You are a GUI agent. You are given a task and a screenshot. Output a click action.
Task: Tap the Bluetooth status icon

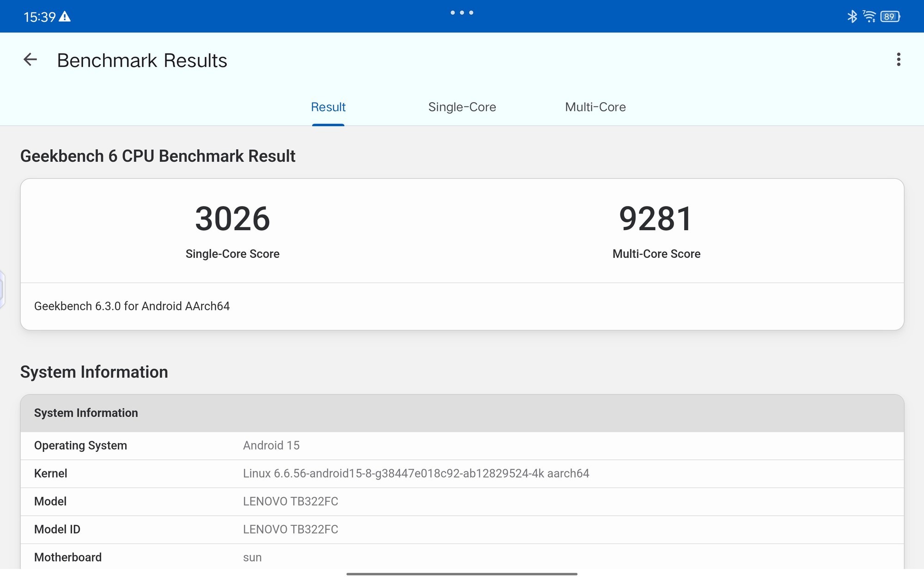click(x=852, y=17)
